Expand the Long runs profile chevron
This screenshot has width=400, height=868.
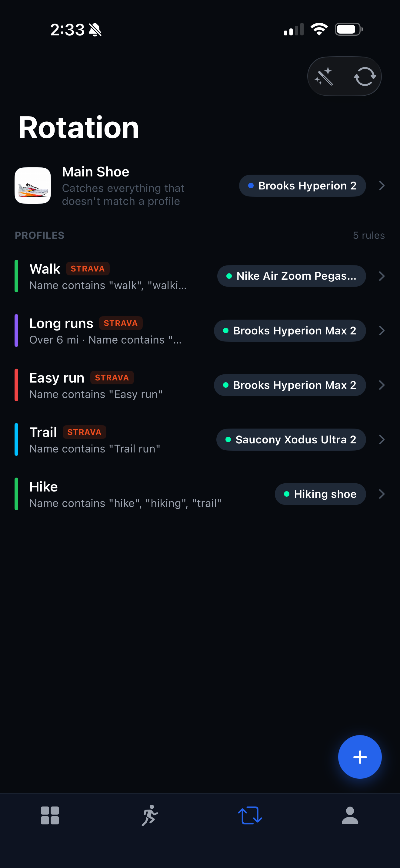[x=382, y=330]
